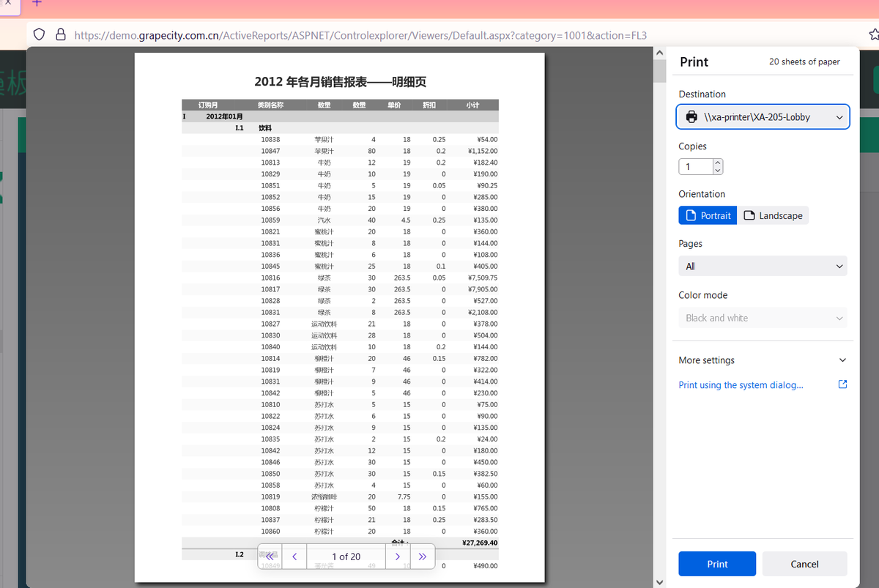Open the shield tracking protection icon

tap(39, 34)
